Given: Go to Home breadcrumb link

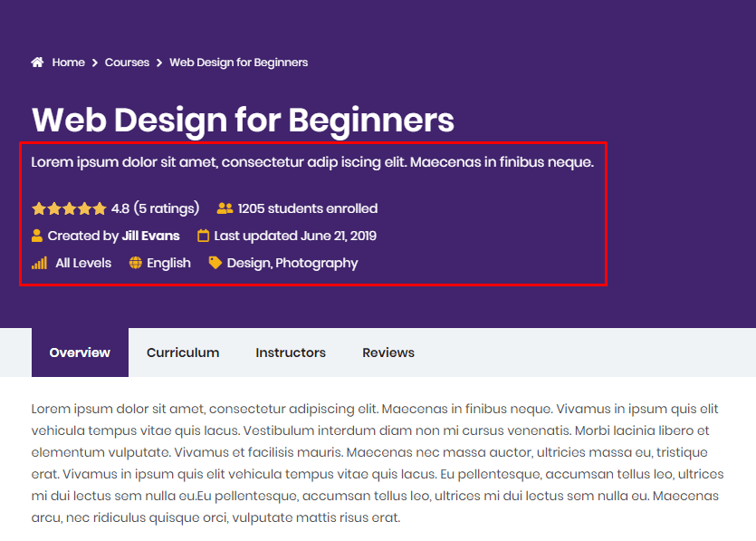Looking at the screenshot, I should 68,63.
